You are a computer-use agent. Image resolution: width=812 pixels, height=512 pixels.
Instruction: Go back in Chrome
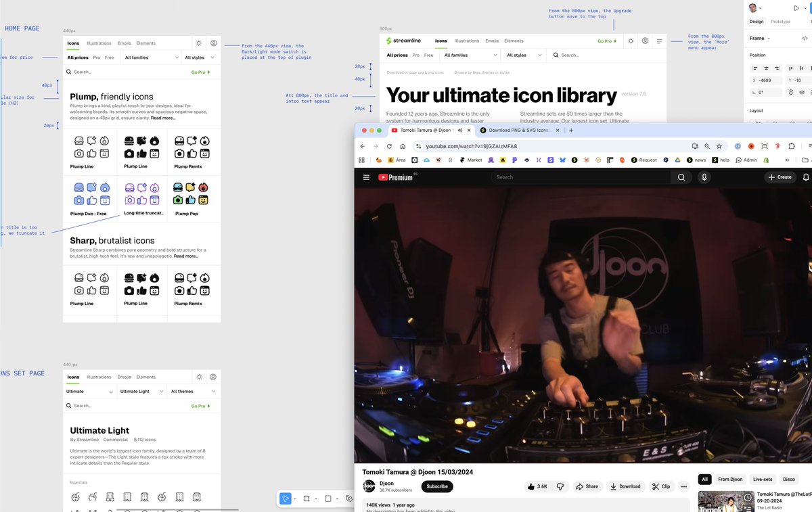click(363, 146)
